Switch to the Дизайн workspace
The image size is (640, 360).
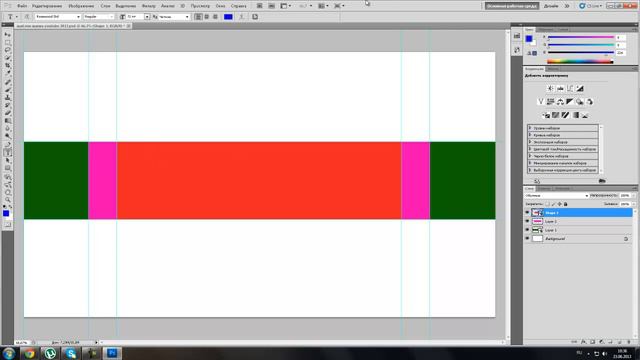(x=551, y=6)
